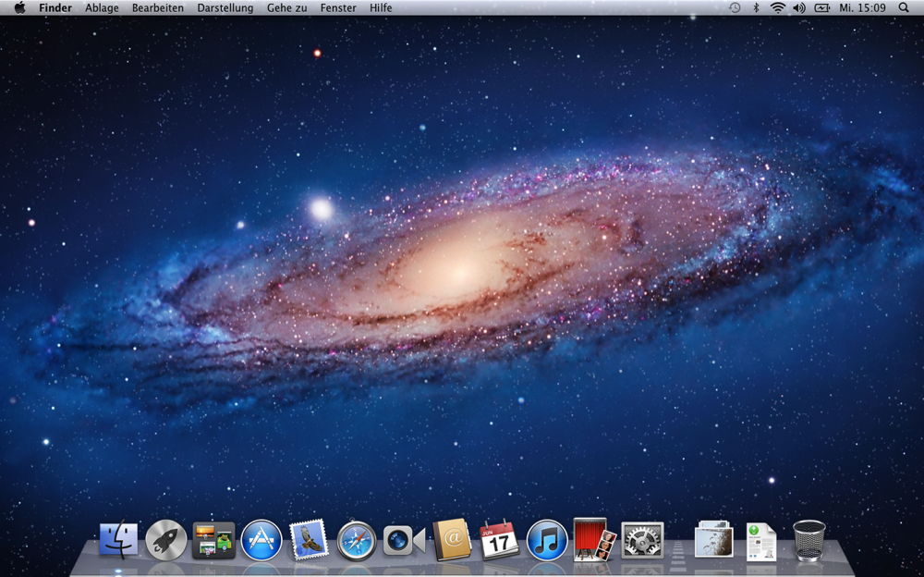Launch Mail via the stamp icon
Image resolution: width=924 pixels, height=577 pixels.
[x=309, y=539]
